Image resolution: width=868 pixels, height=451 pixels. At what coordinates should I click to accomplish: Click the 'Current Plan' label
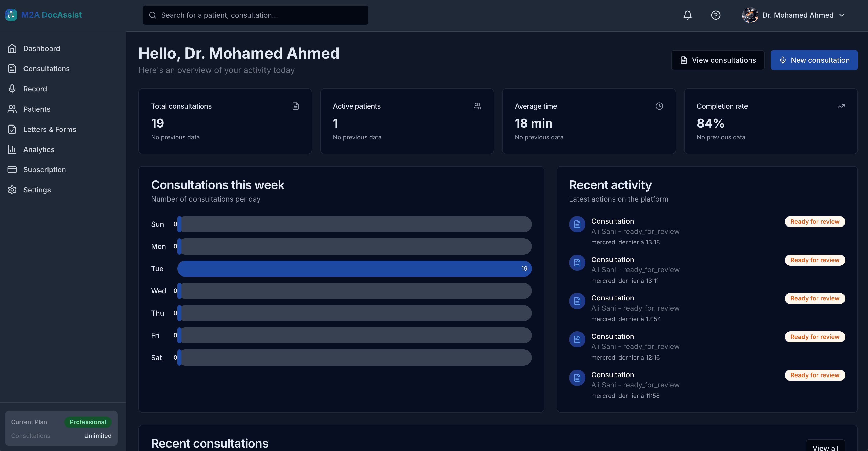(29, 422)
